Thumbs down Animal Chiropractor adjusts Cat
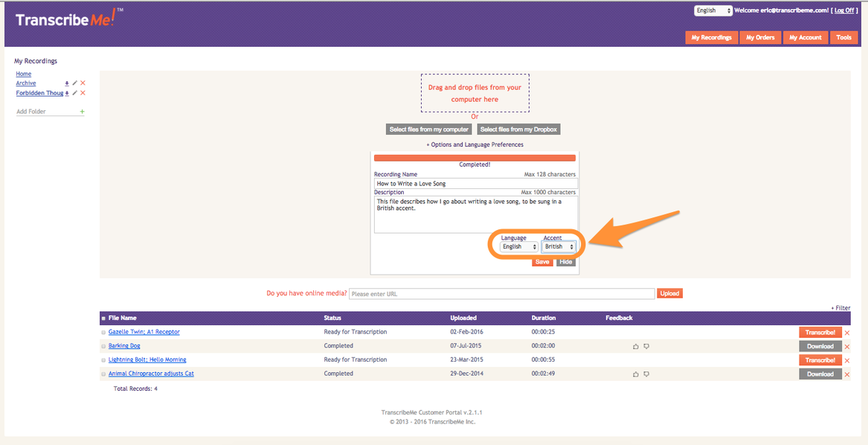Viewport: 868px width, 445px height. (x=646, y=374)
